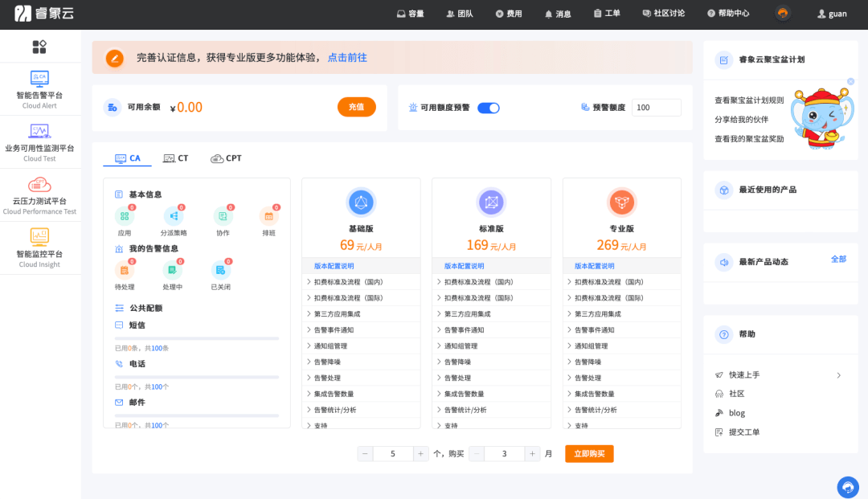Increase the months stepper plus
The width and height of the screenshot is (868, 499).
[532, 454]
